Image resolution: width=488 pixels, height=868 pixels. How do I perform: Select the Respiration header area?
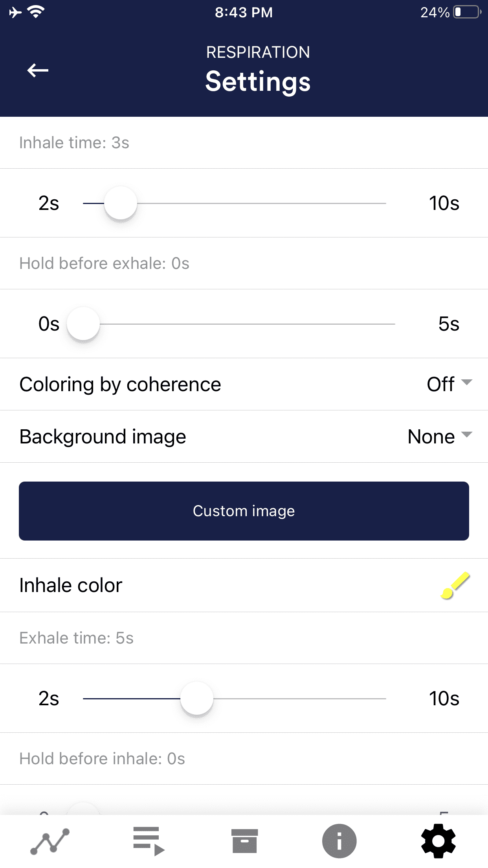tap(257, 51)
